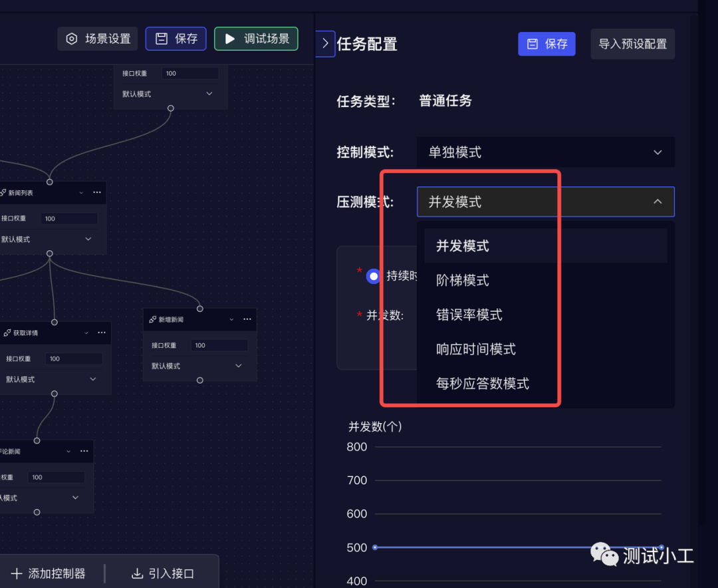
Task: Open 默认模式 dropdown in 获取详情 node
Action: tap(51, 379)
